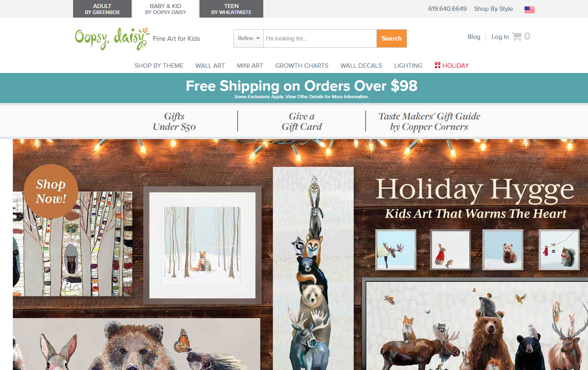Click the Oopsy Daisy logo

pos(112,39)
